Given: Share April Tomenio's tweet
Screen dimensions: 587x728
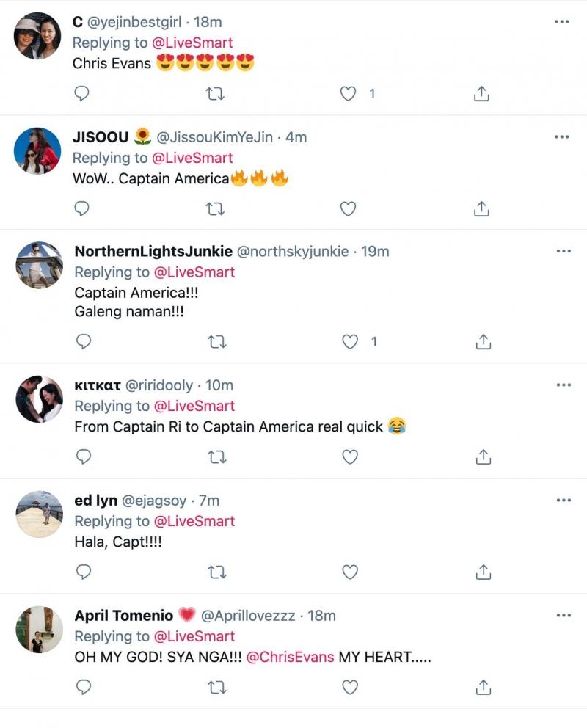Looking at the screenshot, I should pyautogui.click(x=482, y=687).
